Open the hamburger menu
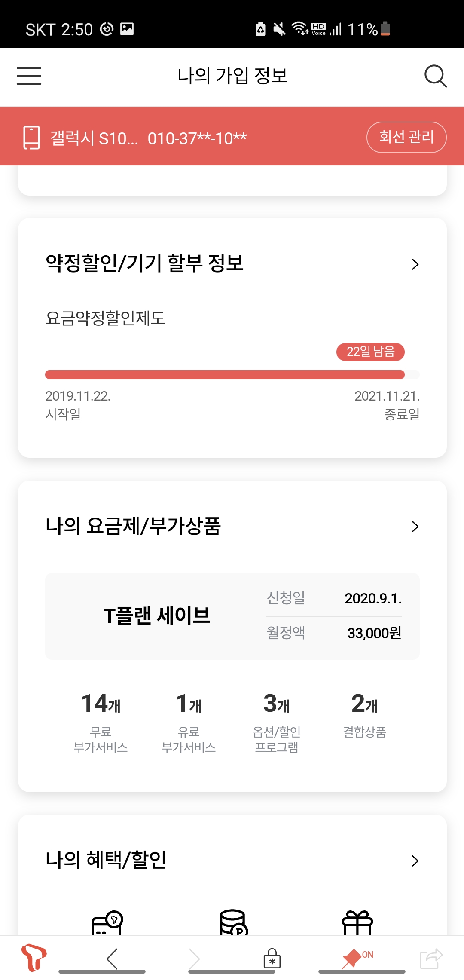Screen dimensions: 464x980 pyautogui.click(x=29, y=76)
